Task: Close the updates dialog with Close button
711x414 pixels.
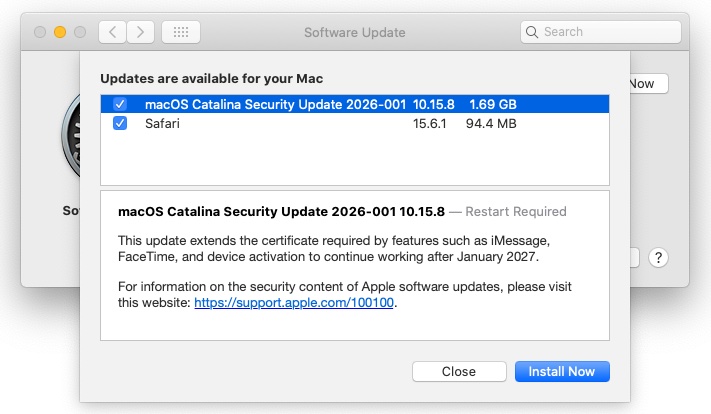Action: pos(459,371)
